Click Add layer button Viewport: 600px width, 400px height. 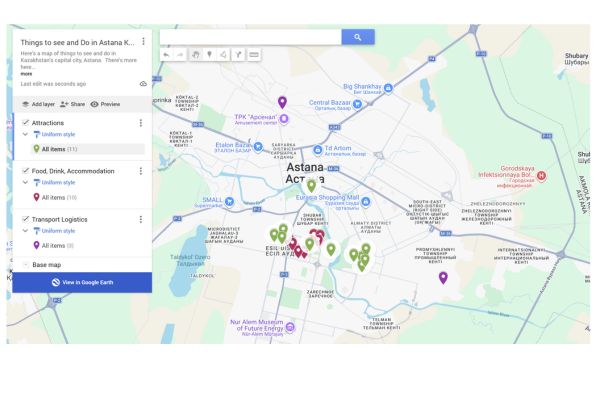click(38, 104)
